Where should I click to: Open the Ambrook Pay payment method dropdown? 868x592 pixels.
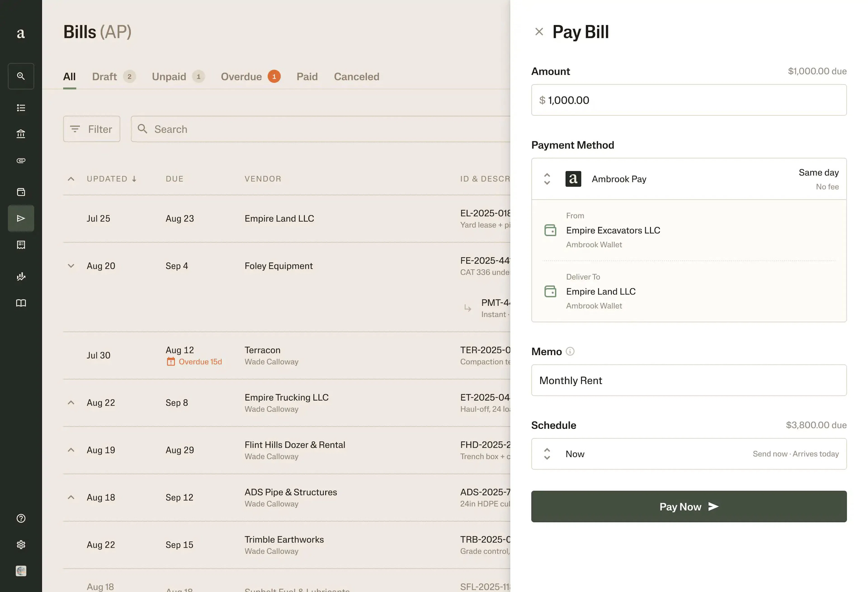pyautogui.click(x=689, y=179)
